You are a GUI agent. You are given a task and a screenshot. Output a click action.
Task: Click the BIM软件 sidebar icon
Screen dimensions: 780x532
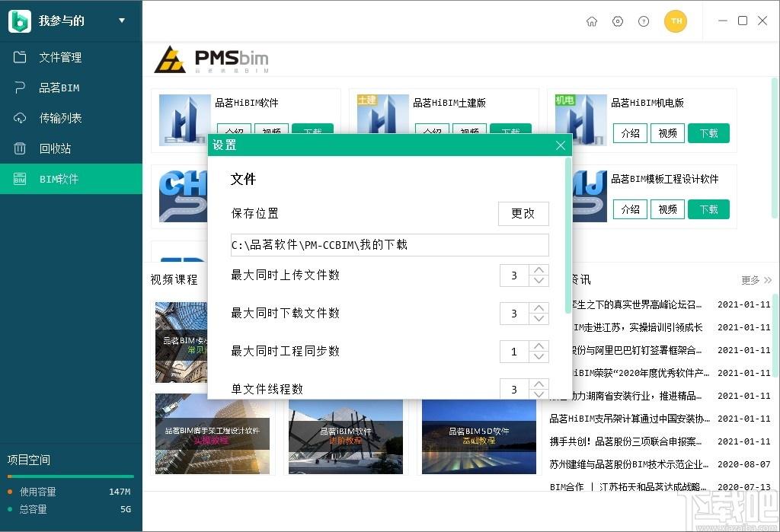tap(19, 179)
